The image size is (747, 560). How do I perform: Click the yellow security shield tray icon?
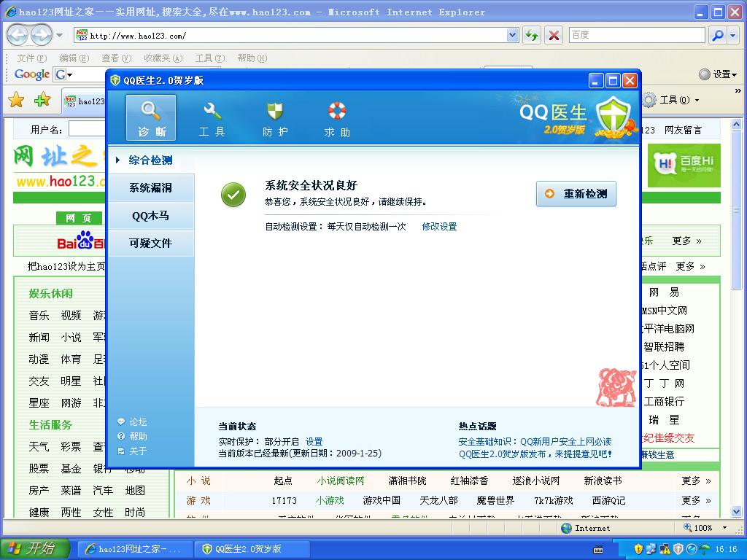pyautogui.click(x=638, y=550)
